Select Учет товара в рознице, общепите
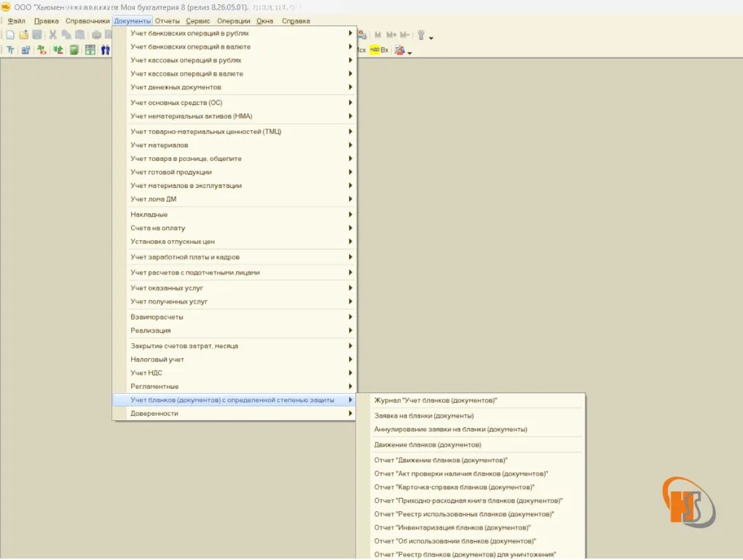 tap(235, 158)
